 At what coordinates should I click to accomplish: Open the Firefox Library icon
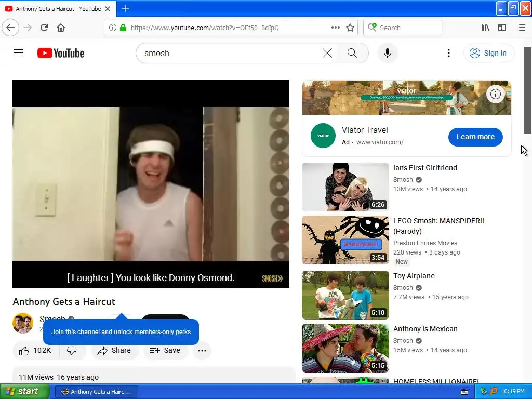[x=485, y=28]
